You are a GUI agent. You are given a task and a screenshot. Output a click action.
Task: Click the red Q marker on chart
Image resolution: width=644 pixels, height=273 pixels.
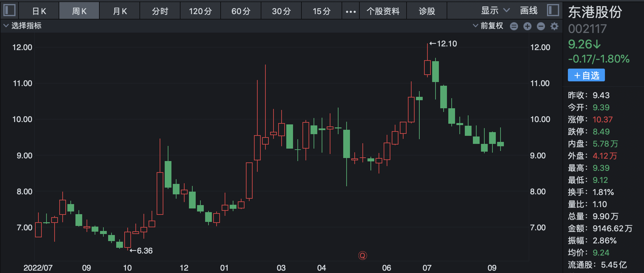coord(362,256)
